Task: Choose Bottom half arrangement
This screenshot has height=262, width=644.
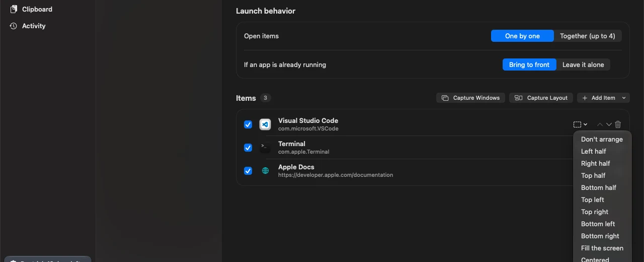Action: click(602, 187)
